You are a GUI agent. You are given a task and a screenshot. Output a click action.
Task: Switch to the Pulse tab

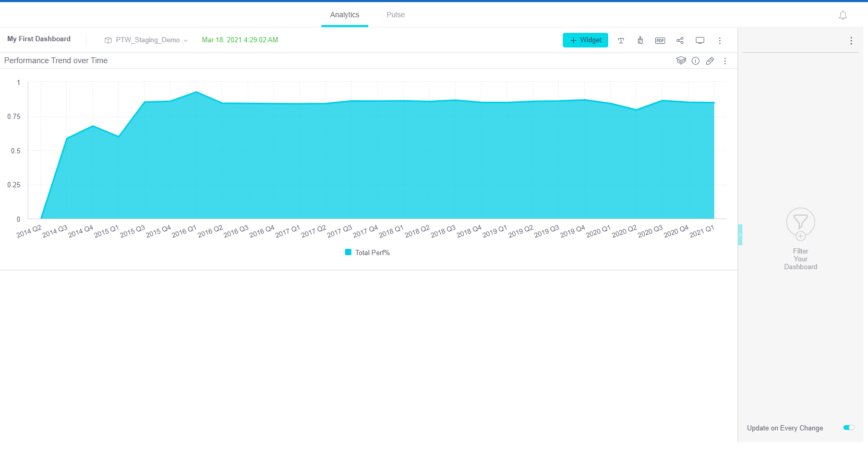(x=395, y=15)
